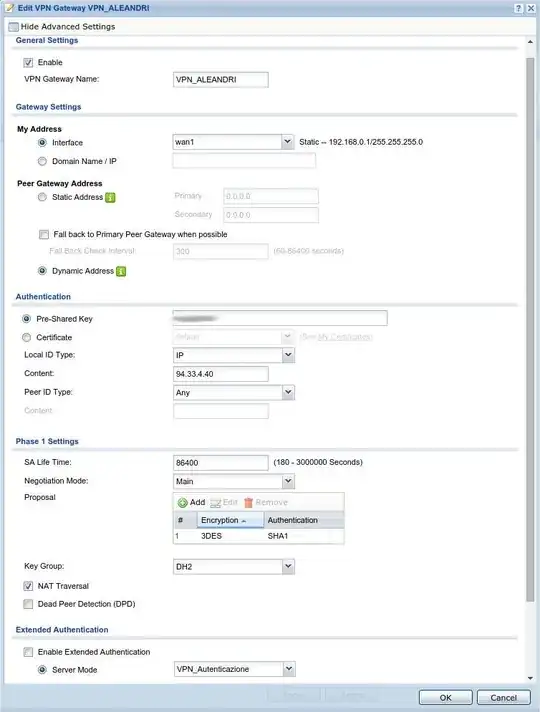
Task: Click the Cancel button
Action: (503, 697)
